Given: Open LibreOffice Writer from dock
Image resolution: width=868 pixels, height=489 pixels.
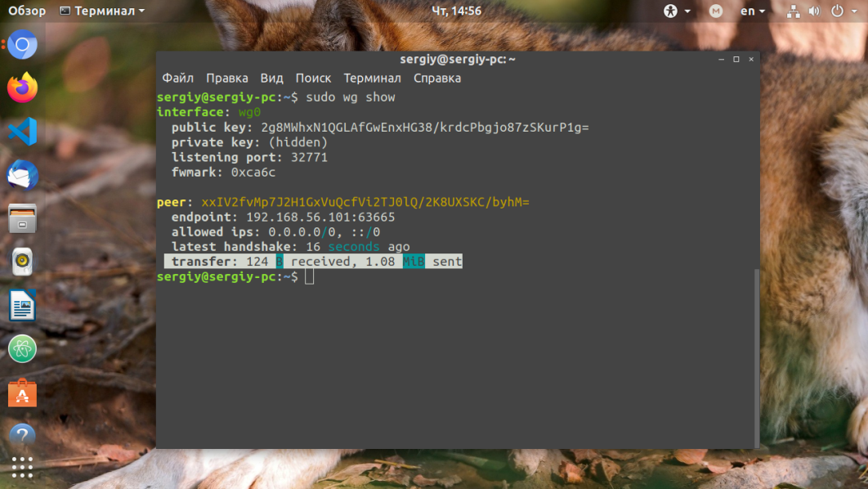Looking at the screenshot, I should [x=22, y=305].
